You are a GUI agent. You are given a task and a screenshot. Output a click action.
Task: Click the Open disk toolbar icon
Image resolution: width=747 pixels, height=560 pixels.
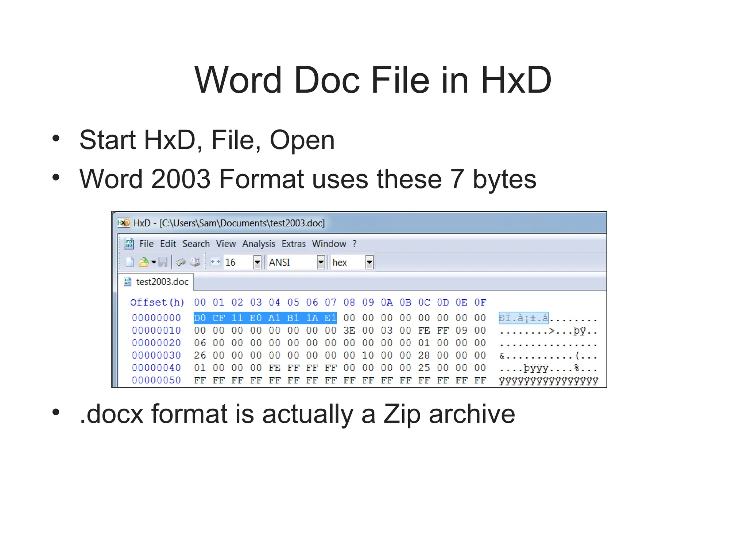pyautogui.click(x=195, y=262)
